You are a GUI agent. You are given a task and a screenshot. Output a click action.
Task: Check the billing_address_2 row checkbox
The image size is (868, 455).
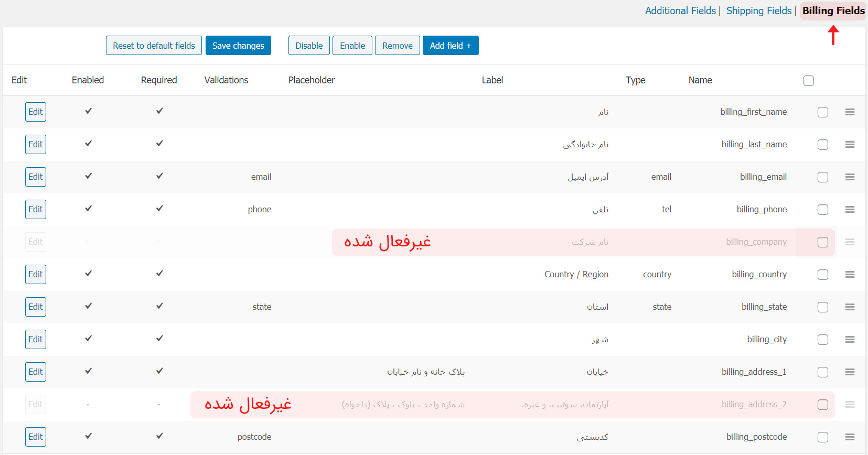(x=823, y=405)
